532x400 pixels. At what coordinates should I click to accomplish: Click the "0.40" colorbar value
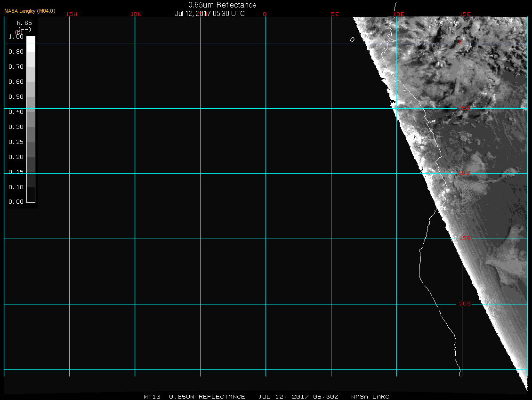coord(16,112)
